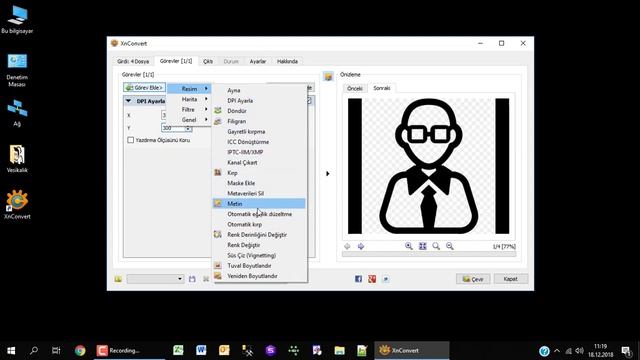This screenshot has width=640, height=360.
Task: Collapse the DPI Ayarla task section
Action: tap(128, 101)
